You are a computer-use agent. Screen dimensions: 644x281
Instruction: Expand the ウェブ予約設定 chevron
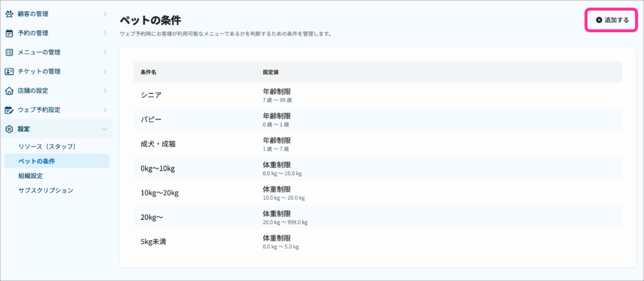[x=105, y=109]
